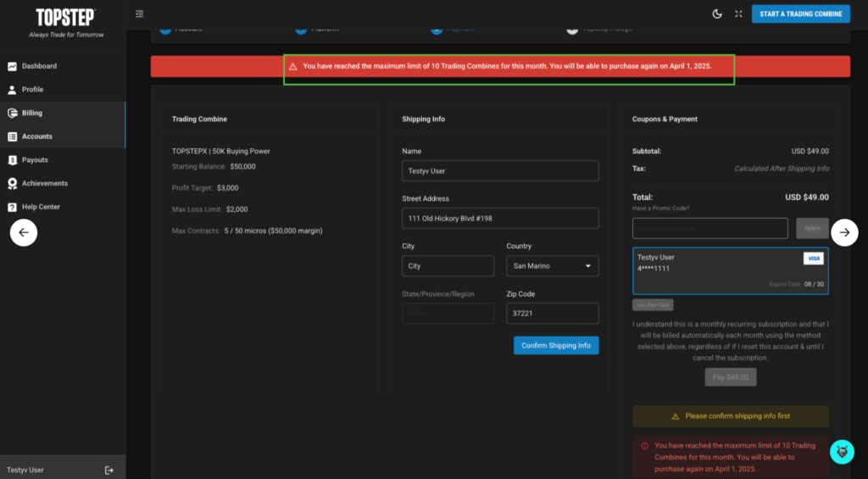Open the chat widget mascot icon
This screenshot has width=868, height=479.
tap(842, 452)
